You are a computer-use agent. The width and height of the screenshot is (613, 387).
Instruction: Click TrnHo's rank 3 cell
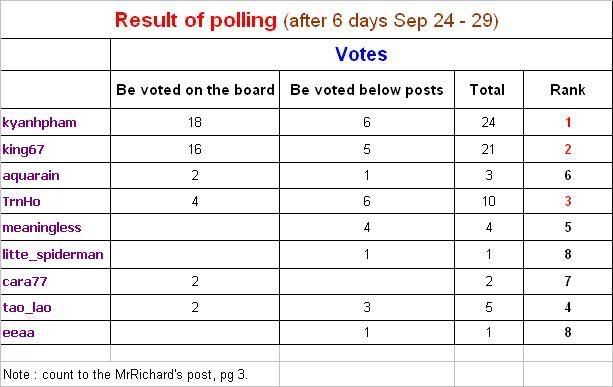coord(568,201)
